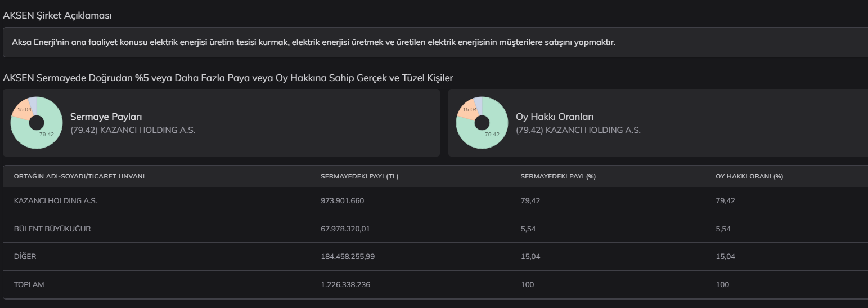
Task: Select the Sermaye Payları card title
Action: pyautogui.click(x=106, y=117)
